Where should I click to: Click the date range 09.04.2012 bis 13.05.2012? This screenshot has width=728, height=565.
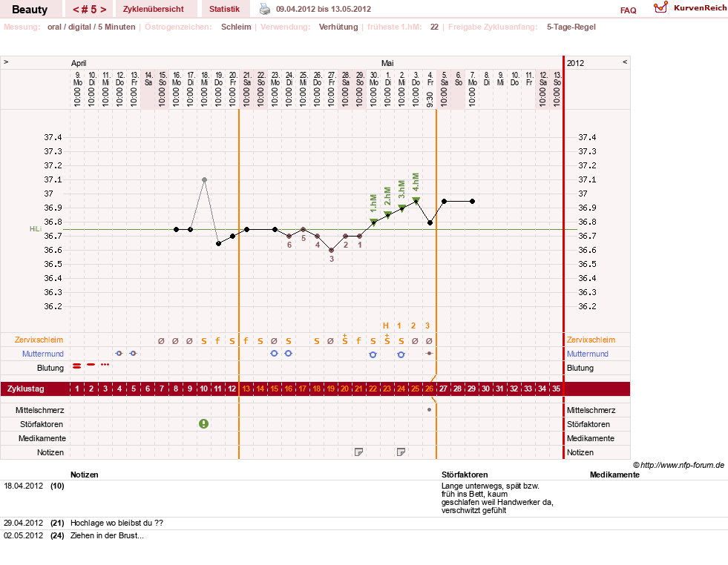pos(324,9)
